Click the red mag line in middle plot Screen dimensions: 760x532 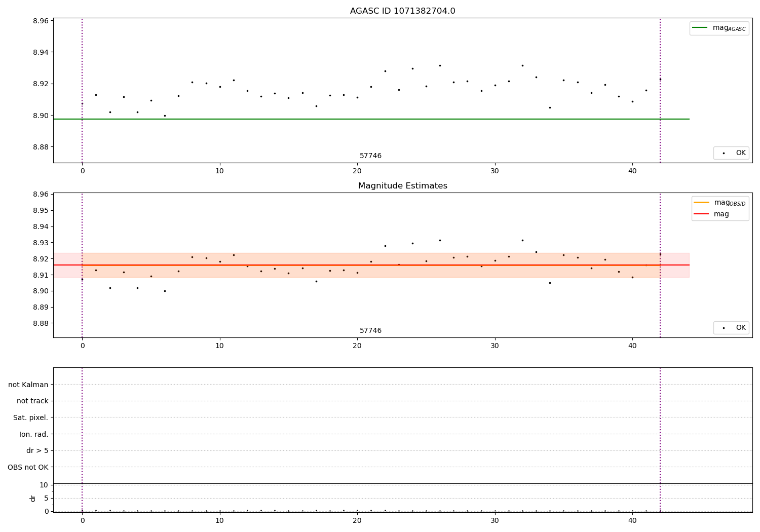(371, 265)
